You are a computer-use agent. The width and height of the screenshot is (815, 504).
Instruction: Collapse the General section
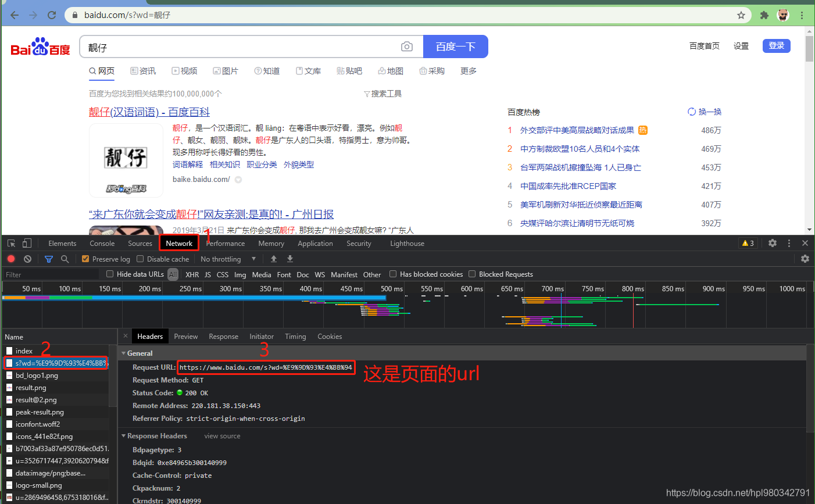123,353
